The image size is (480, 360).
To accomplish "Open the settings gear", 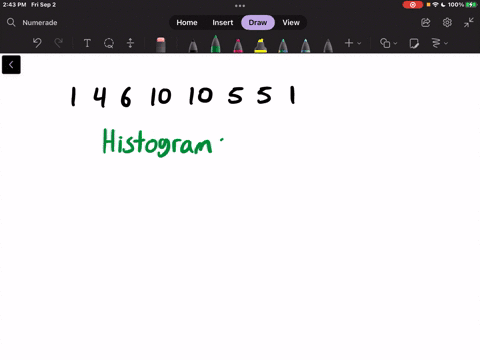I will pos(447,23).
